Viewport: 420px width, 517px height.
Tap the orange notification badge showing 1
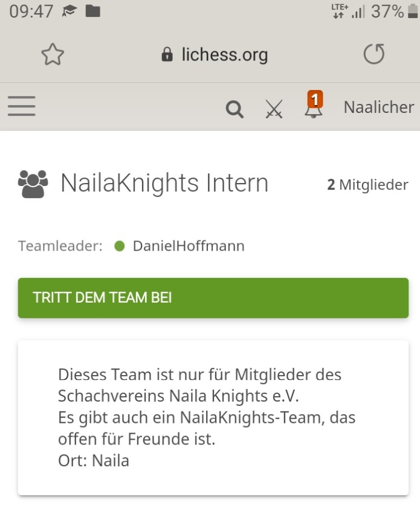click(315, 99)
